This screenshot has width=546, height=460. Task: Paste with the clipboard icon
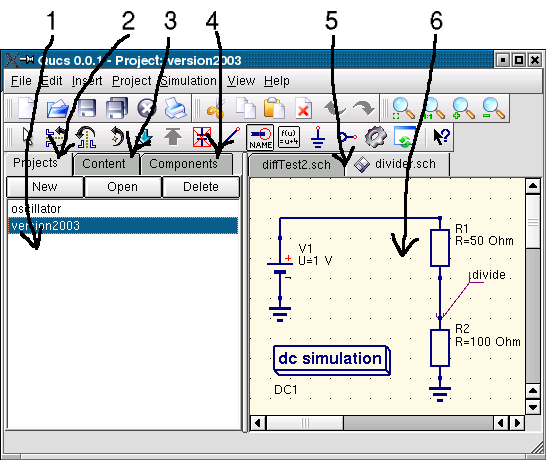tap(274, 108)
